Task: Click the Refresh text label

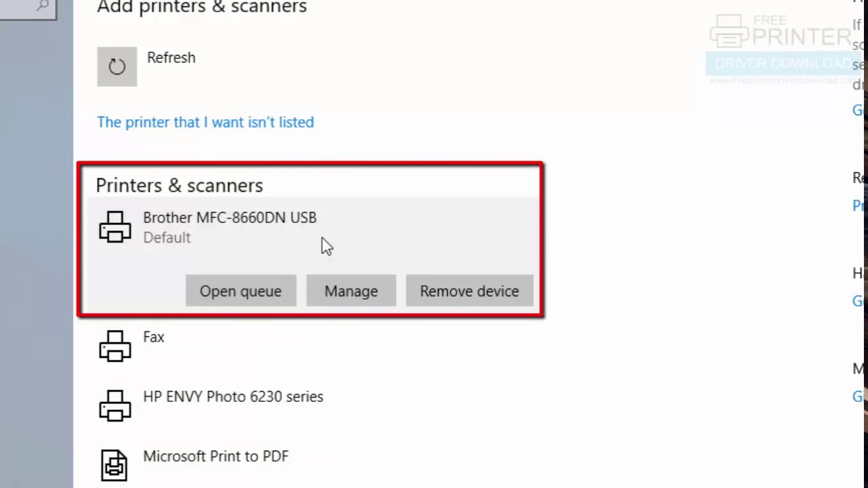Action: click(x=171, y=58)
